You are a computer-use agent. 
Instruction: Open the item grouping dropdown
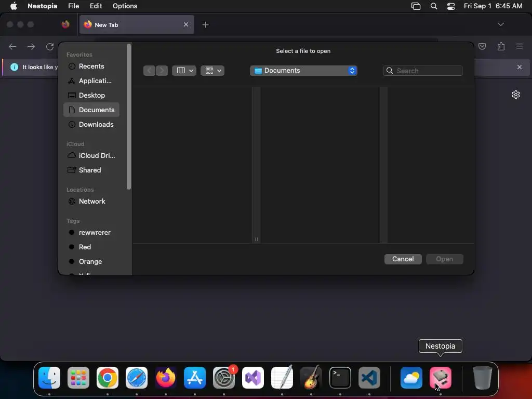point(212,71)
